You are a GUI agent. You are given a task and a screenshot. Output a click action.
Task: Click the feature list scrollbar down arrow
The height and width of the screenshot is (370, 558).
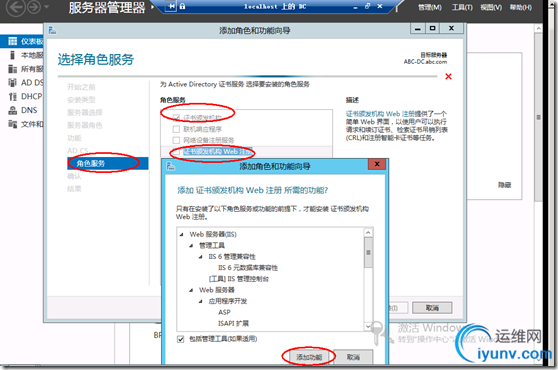(x=368, y=326)
